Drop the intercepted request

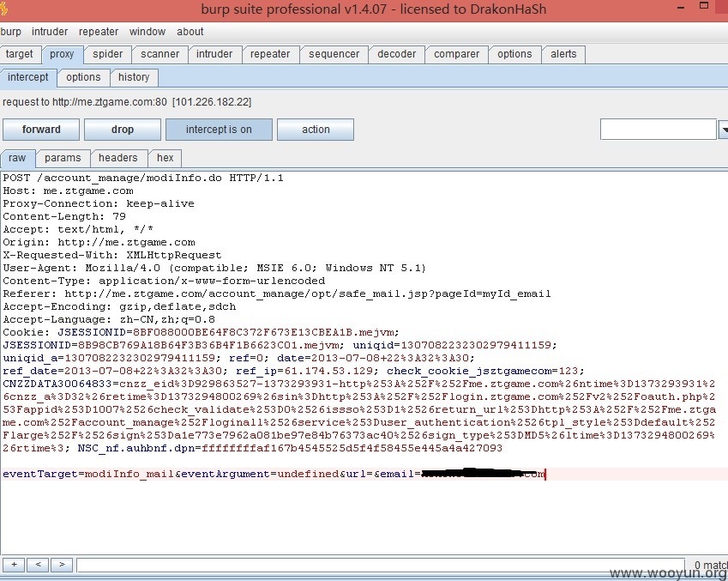(x=123, y=130)
